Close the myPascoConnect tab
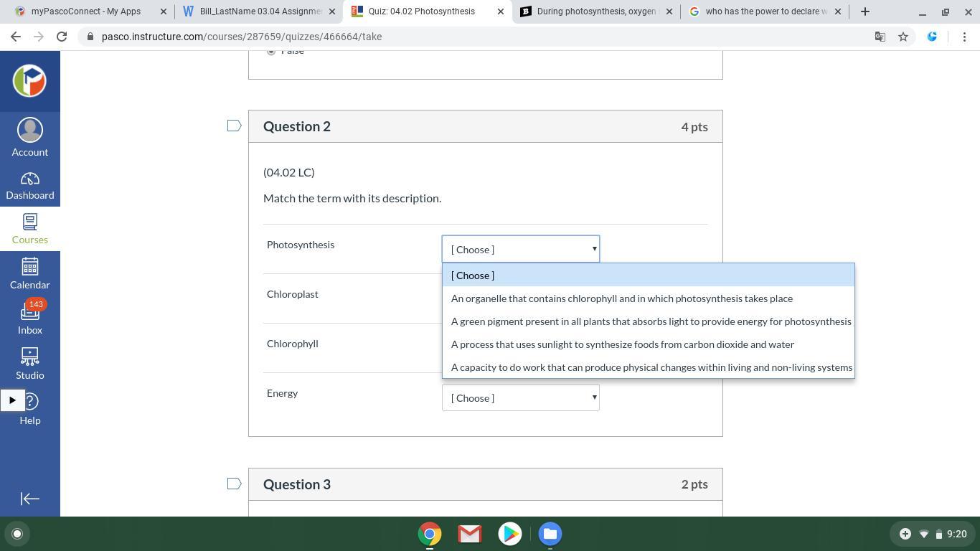The height and width of the screenshot is (551, 980). coord(164,11)
